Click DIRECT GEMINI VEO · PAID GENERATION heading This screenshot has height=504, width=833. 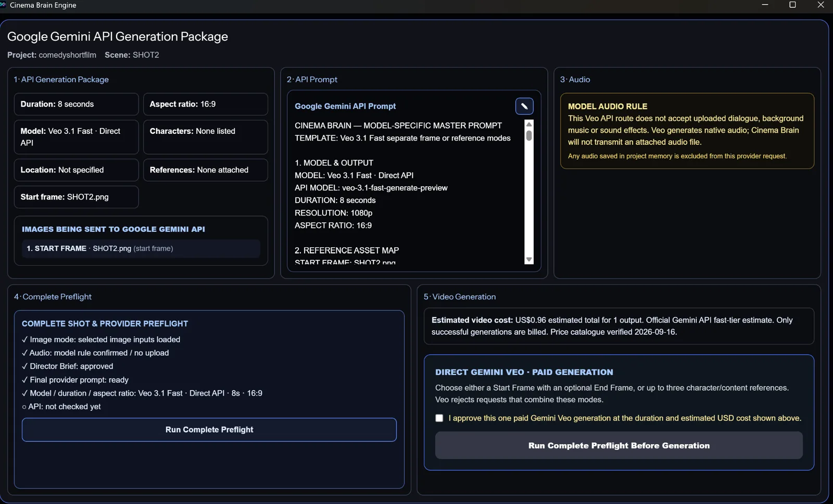click(x=524, y=372)
